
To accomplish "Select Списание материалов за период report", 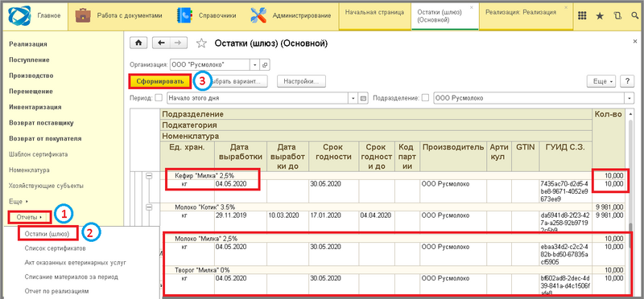I will pyautogui.click(x=71, y=276).
